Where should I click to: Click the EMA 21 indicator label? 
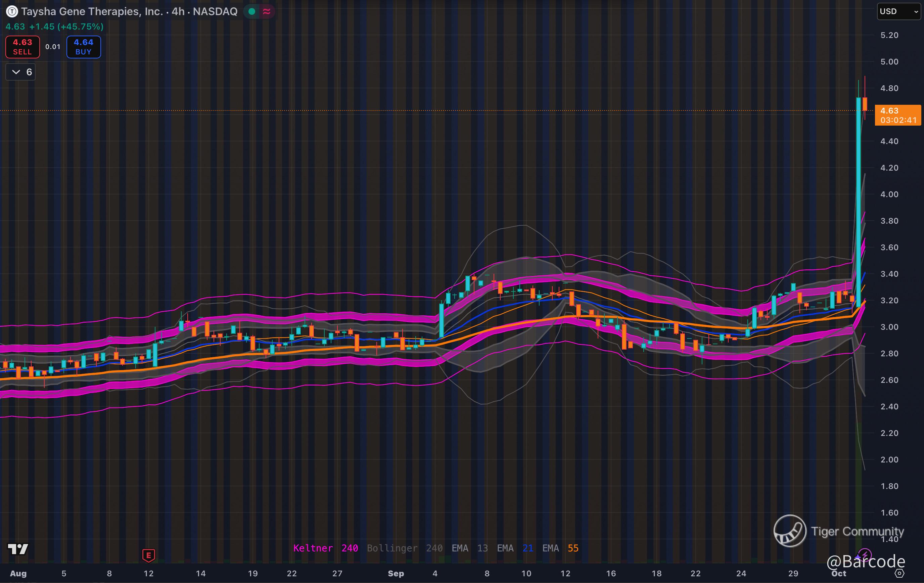pos(515,548)
